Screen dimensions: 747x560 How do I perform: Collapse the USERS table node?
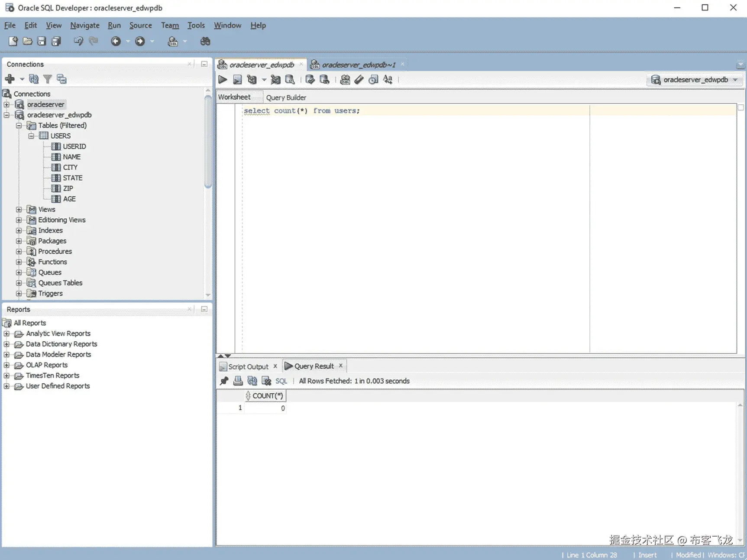click(x=31, y=136)
